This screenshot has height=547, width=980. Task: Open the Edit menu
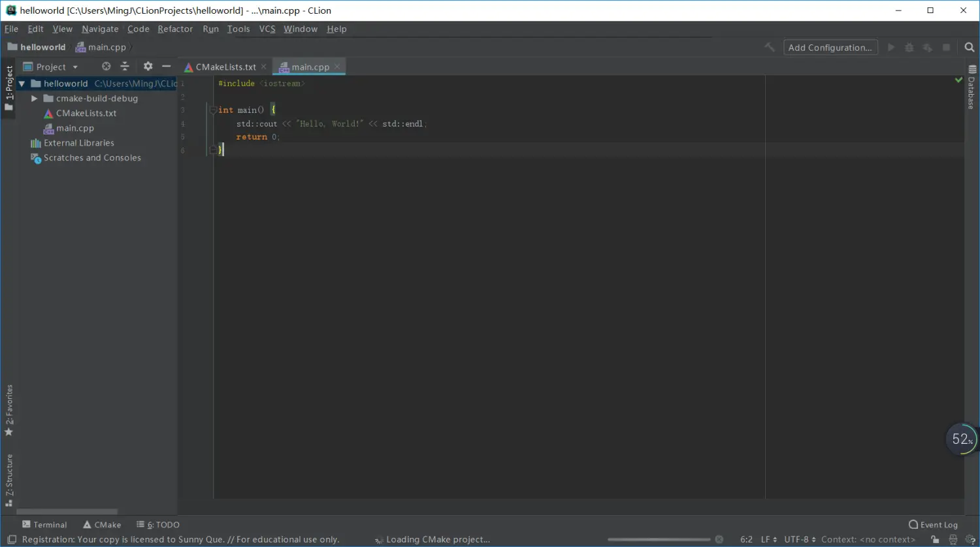(x=35, y=29)
